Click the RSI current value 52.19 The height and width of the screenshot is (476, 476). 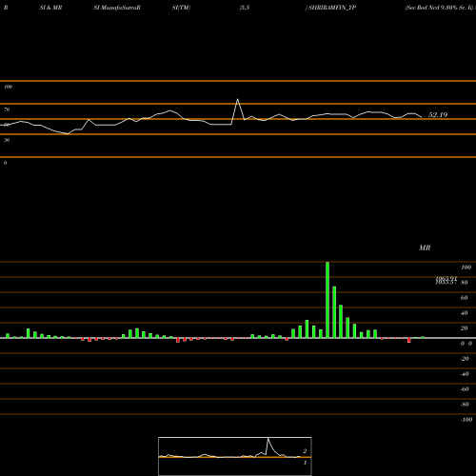pos(438,115)
